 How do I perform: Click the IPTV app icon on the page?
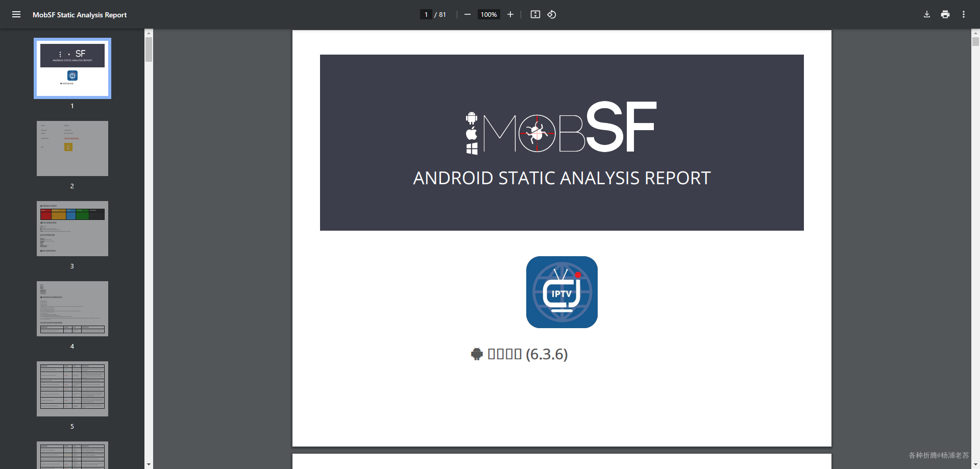[562, 292]
